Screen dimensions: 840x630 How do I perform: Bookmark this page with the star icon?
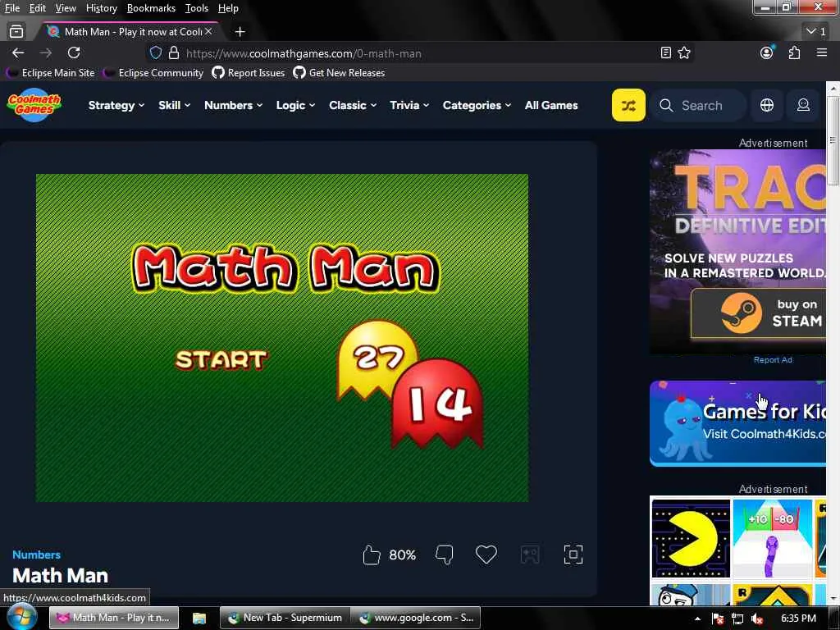click(684, 52)
